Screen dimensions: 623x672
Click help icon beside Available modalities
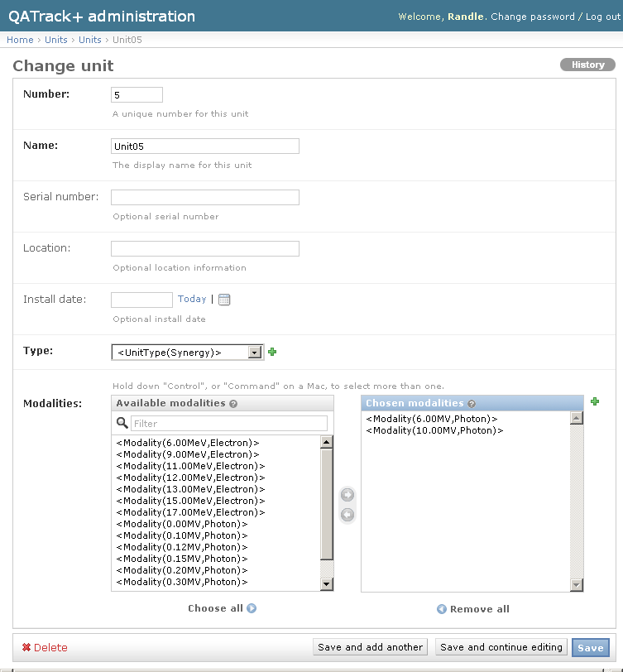pyautogui.click(x=233, y=404)
